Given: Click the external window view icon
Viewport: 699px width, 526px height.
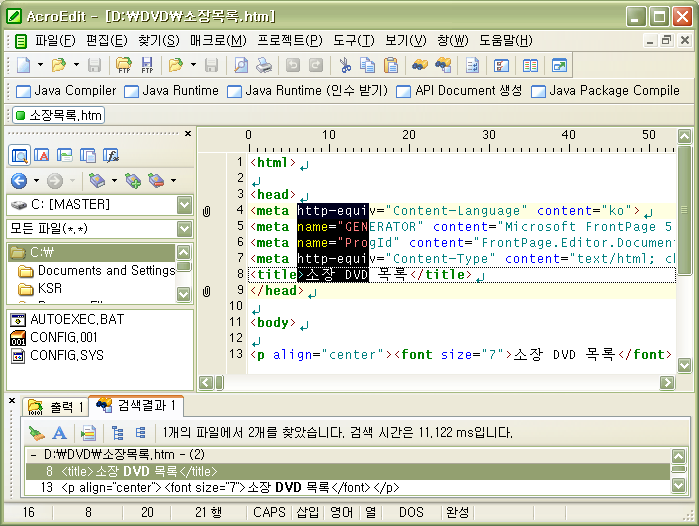Looking at the screenshot, I should tap(559, 66).
